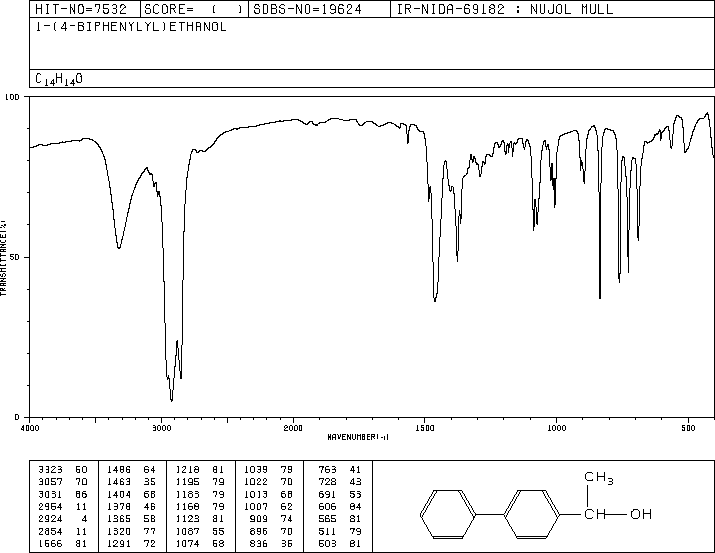Viewport: 715px width, 553px height.
Task: Click the 1500 label on wavenumber axis
Action: click(425, 428)
